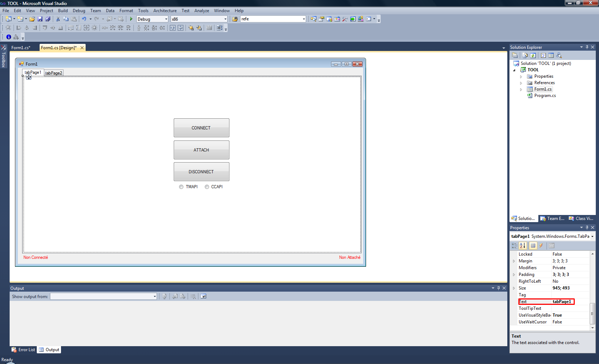This screenshot has width=599, height=364.
Task: Select the DISCONNECT button on the form
Action: click(201, 171)
